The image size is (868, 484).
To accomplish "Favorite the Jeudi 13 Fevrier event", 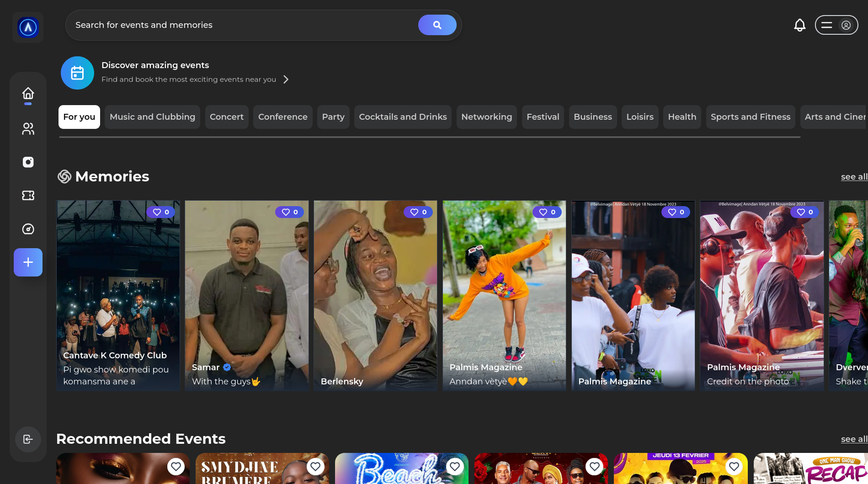I will (x=734, y=466).
